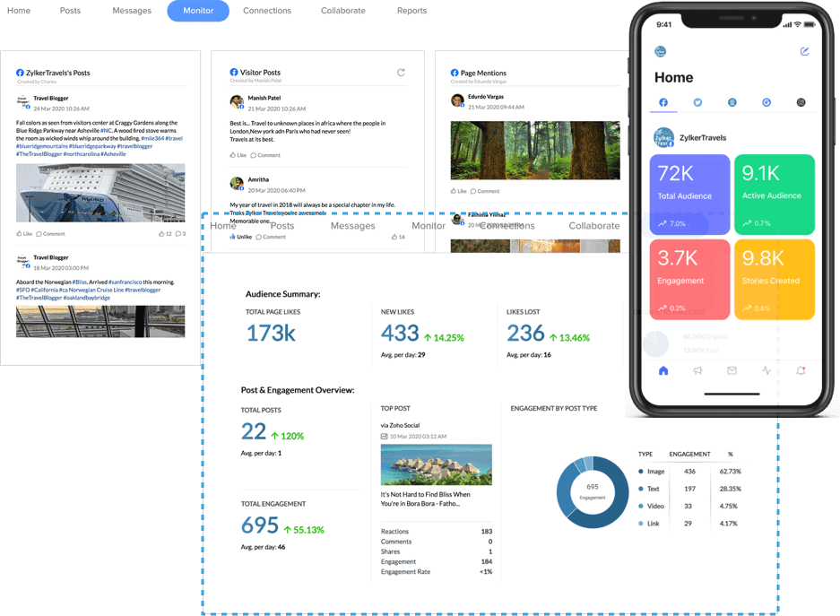Open the Reports tab in top navigation

point(411,11)
